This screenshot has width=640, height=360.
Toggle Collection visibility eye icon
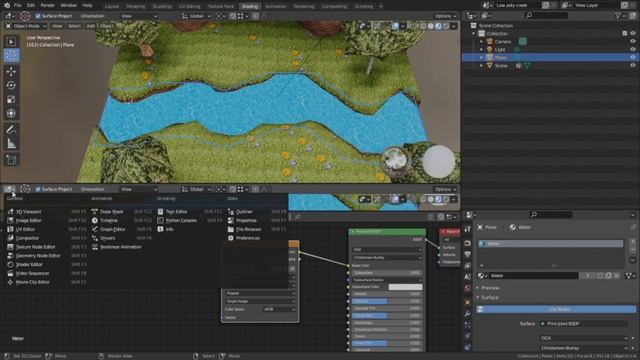coord(633,33)
